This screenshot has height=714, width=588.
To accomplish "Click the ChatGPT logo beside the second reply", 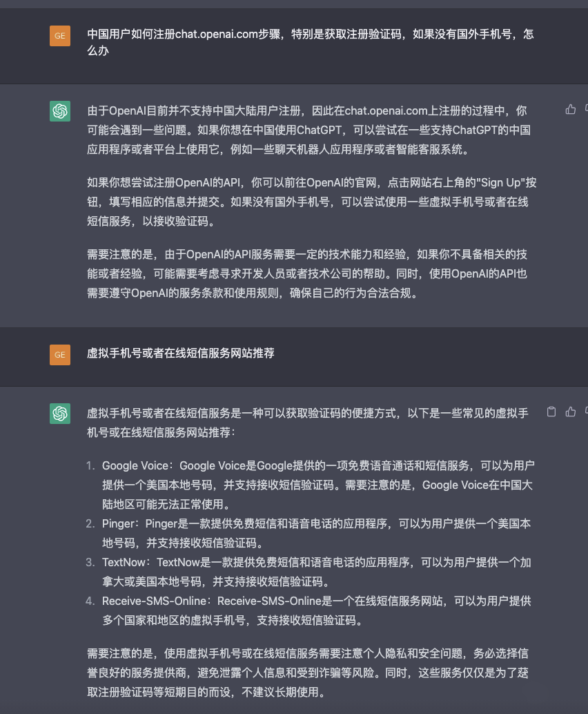I will [60, 414].
